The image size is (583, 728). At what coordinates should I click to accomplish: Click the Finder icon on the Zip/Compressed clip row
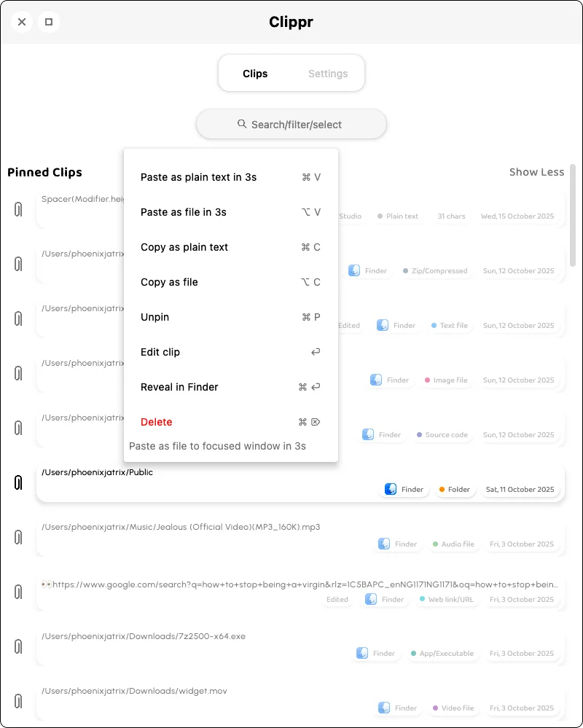click(x=354, y=270)
